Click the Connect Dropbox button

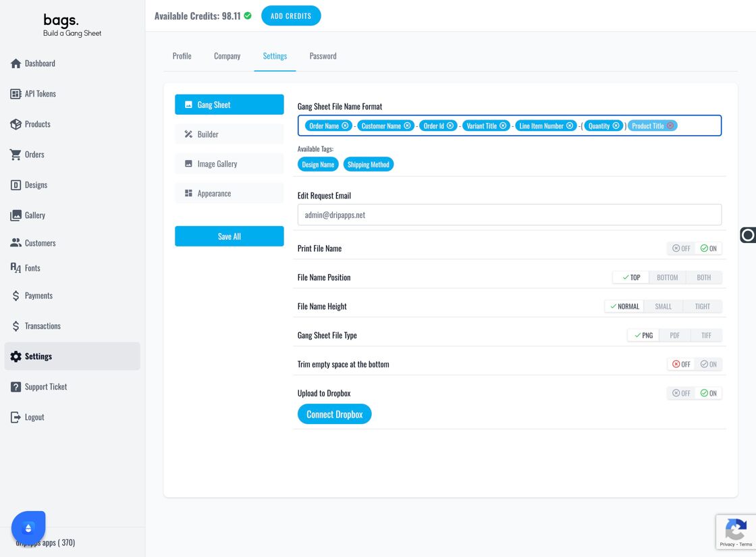[335, 415]
